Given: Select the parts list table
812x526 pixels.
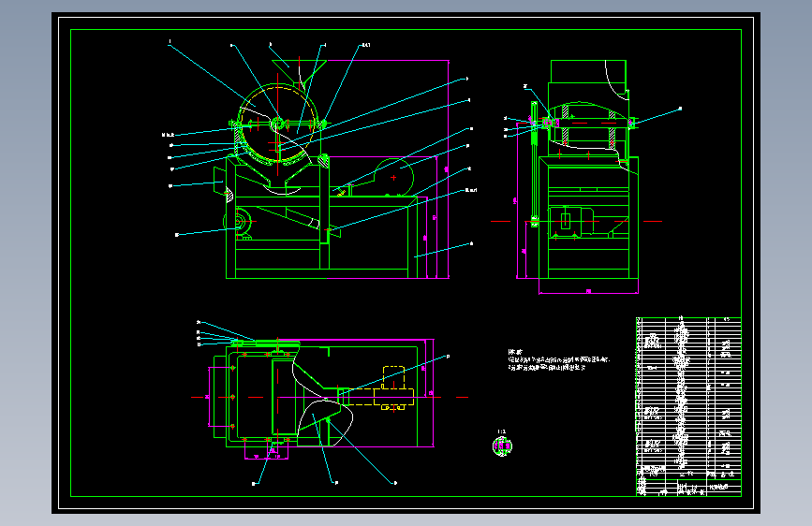Looking at the screenshot, I should [688, 398].
